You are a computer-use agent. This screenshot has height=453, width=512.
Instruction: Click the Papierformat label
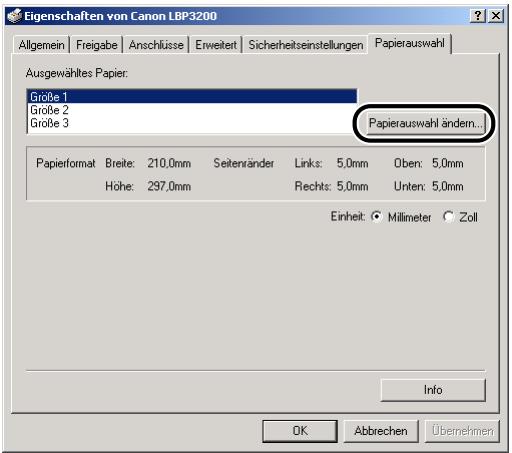(66, 163)
